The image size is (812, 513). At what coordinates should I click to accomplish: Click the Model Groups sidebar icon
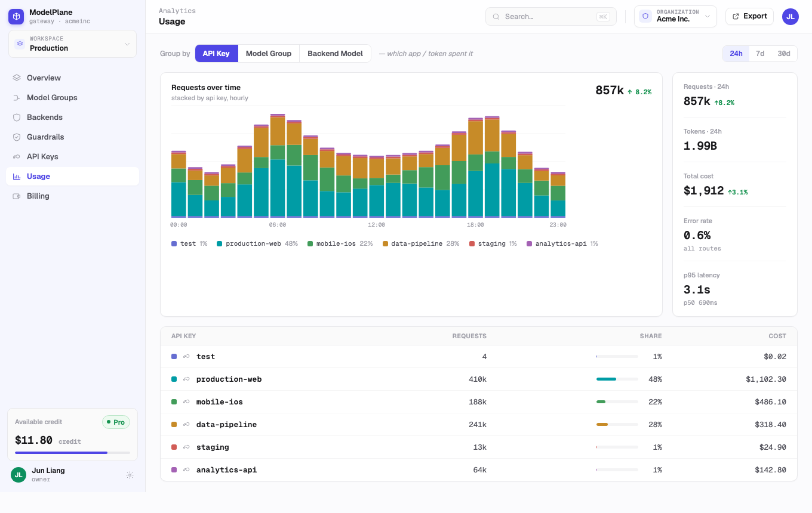17,97
